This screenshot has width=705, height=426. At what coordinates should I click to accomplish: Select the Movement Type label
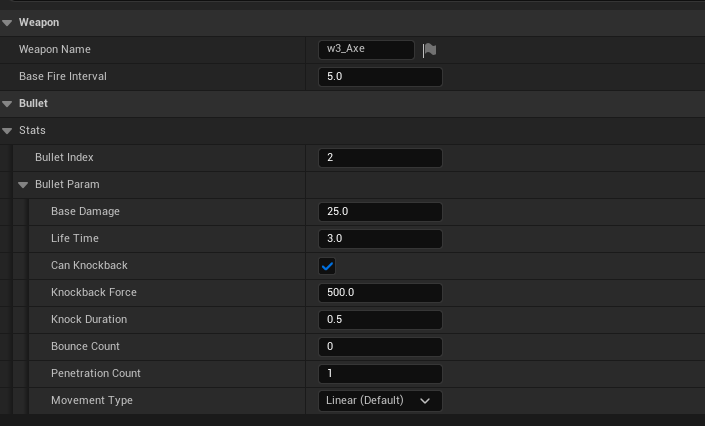click(x=92, y=400)
